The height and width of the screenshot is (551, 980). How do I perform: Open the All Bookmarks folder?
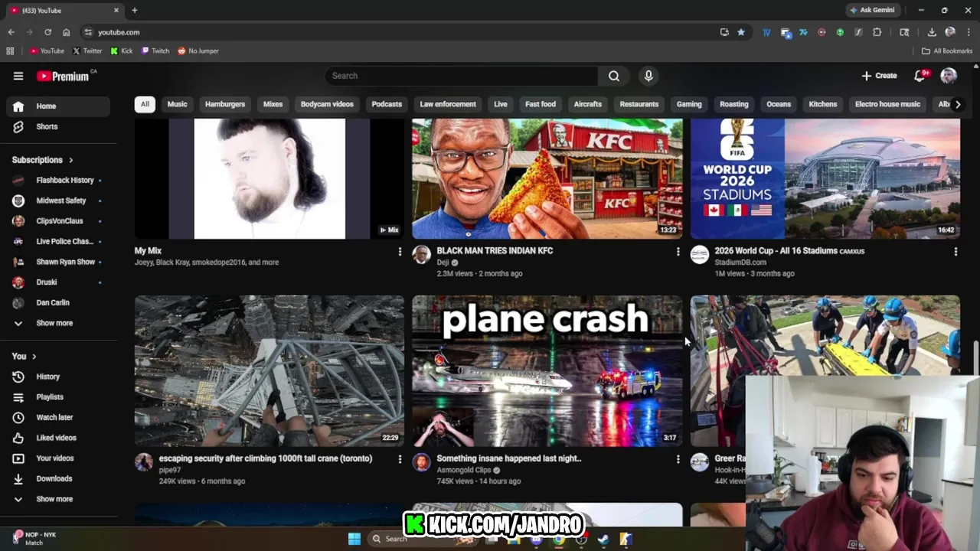click(947, 51)
